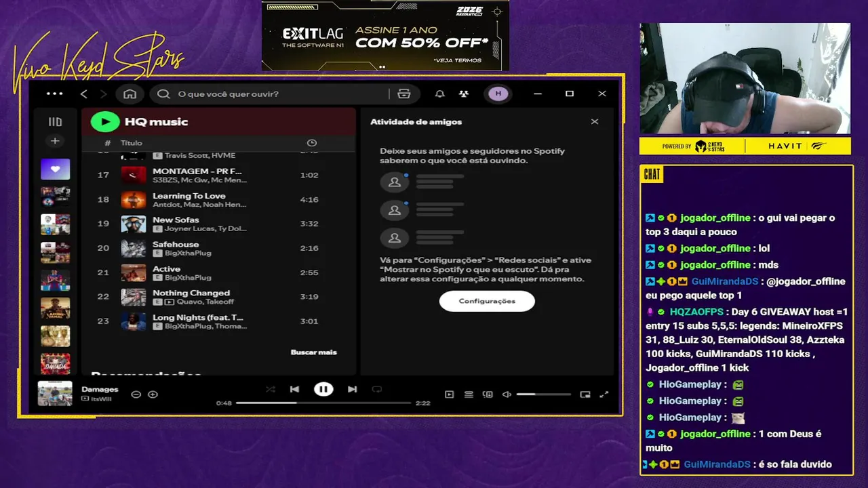Close the Atividade de amigos panel
The height and width of the screenshot is (488, 868).
click(x=595, y=122)
